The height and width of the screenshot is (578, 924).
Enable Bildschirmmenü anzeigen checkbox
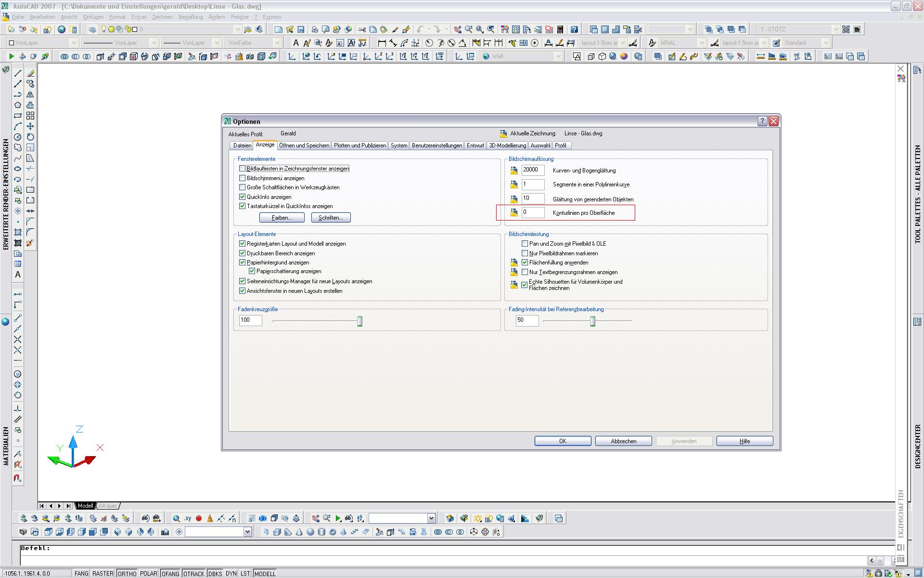[243, 178]
